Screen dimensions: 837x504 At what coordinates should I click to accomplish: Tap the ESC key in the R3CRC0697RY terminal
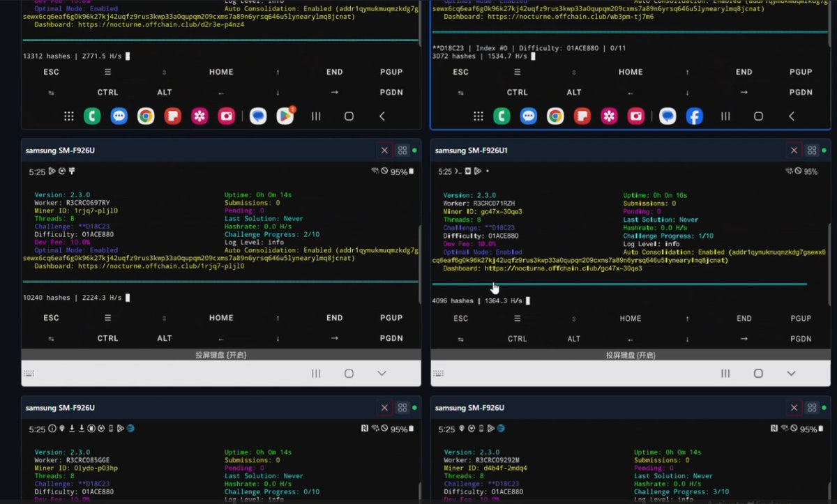click(x=52, y=318)
